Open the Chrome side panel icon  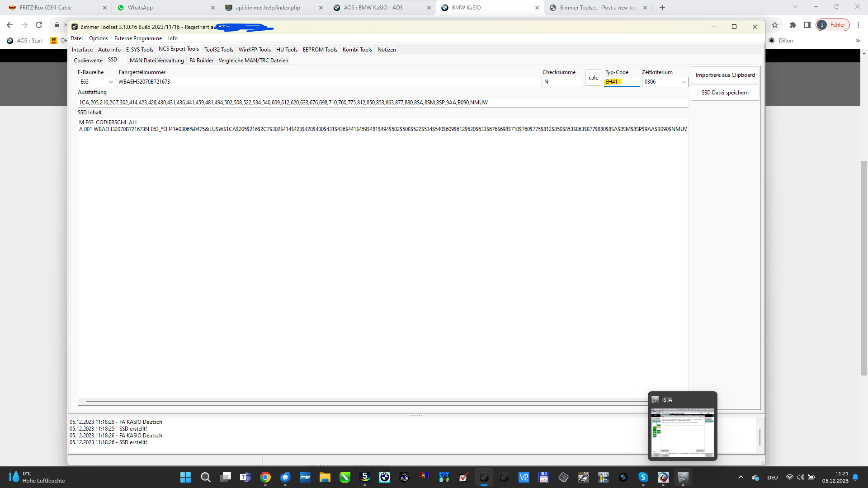[x=807, y=25]
